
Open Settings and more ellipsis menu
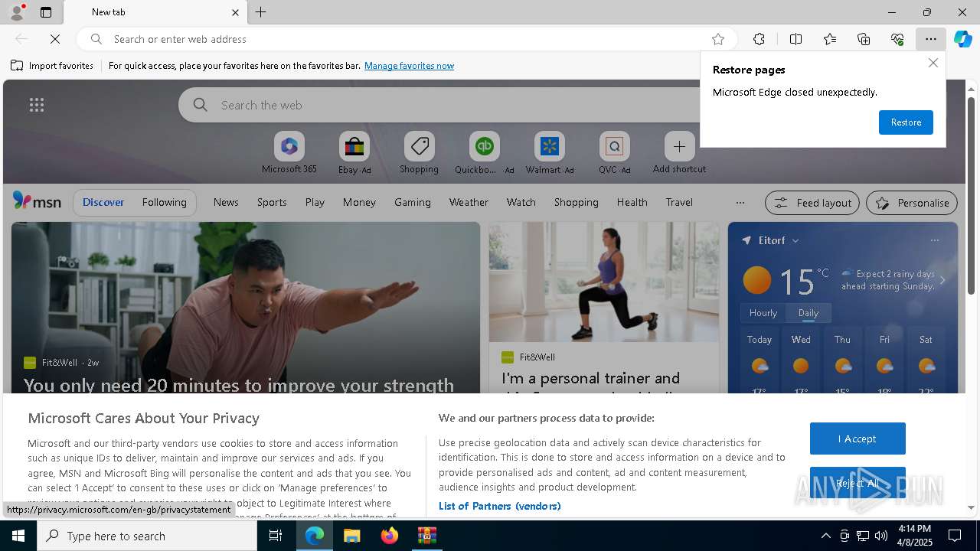coord(931,39)
